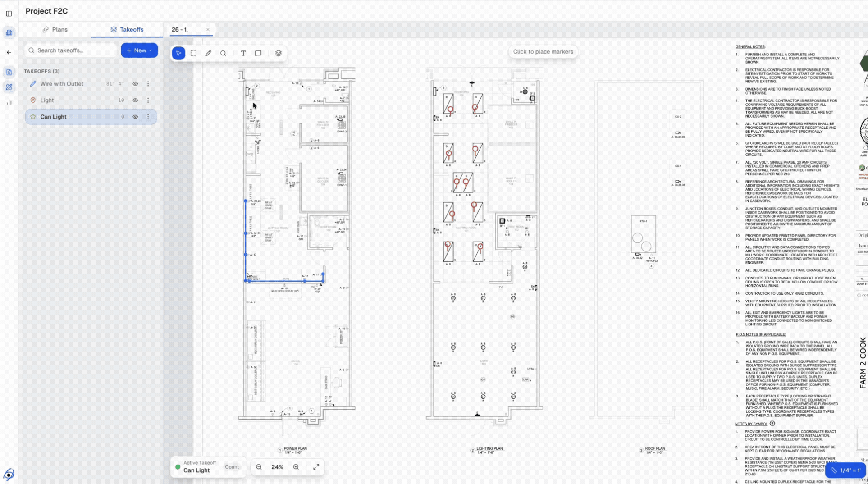
Task: Select the rectangle marquee tool
Action: click(x=193, y=53)
